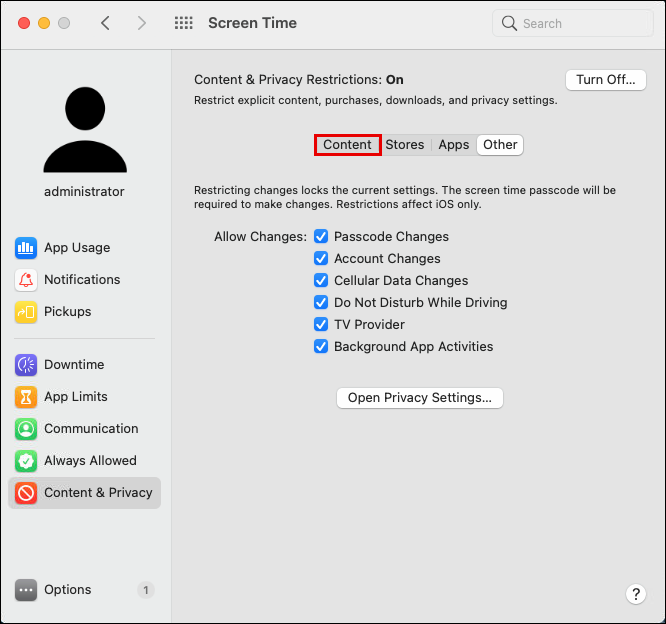This screenshot has width=666, height=624.
Task: Click Open Privacy Settings… button
Action: (x=420, y=398)
